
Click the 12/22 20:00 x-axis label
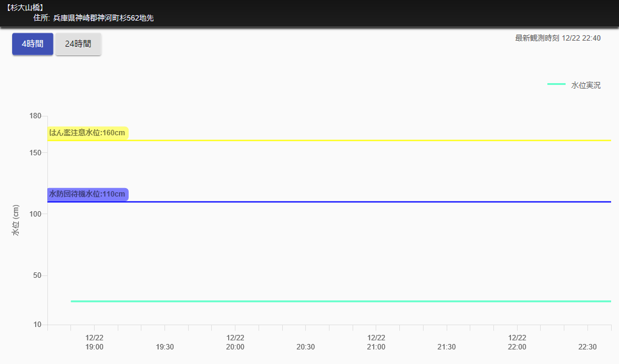(235, 342)
